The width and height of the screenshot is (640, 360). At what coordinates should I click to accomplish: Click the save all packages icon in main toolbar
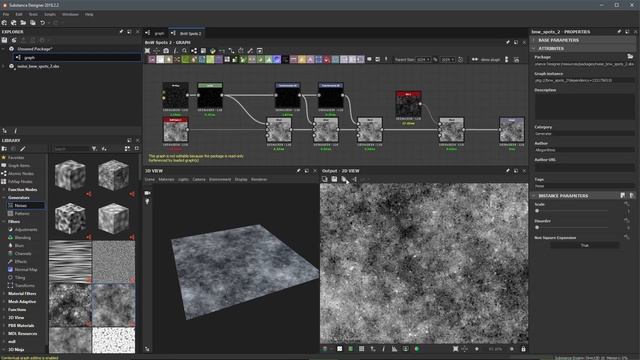[x=33, y=23]
